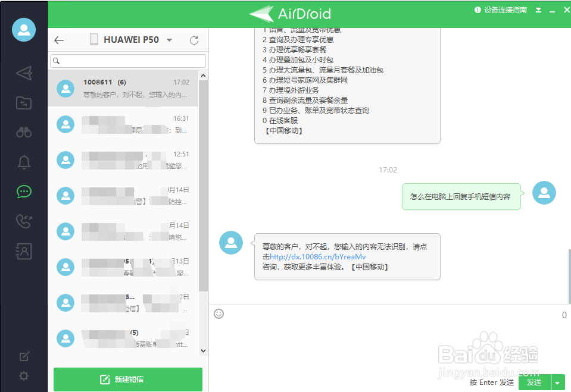The image size is (571, 392).
Task: Open the binoculars remote view icon
Action: tap(24, 132)
